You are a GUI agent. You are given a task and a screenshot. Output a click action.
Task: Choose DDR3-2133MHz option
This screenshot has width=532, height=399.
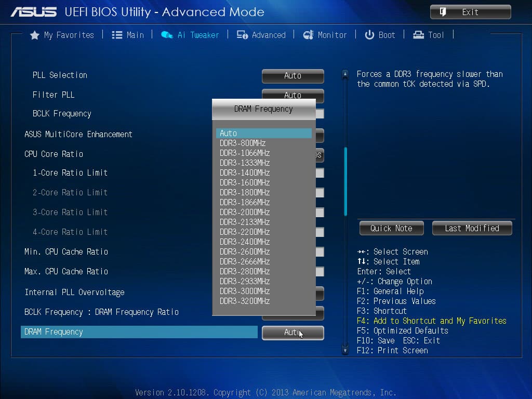[263, 222]
